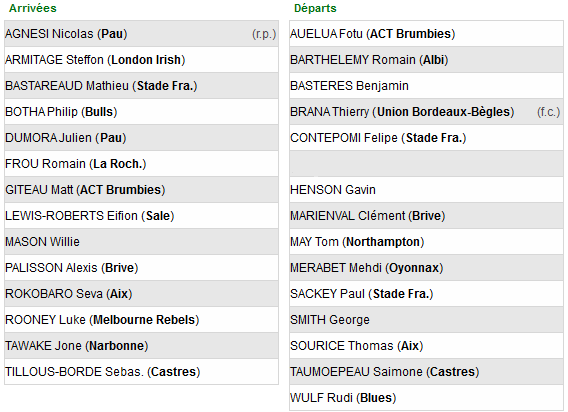568x412 pixels.
Task: Click BRANA Thierry Union Bordeaux-Bègles row
Action: click(426, 112)
